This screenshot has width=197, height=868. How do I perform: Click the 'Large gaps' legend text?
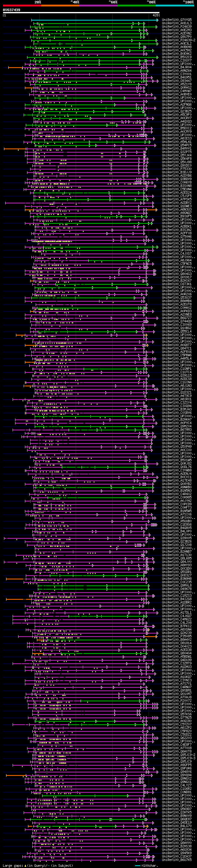[13, 866]
